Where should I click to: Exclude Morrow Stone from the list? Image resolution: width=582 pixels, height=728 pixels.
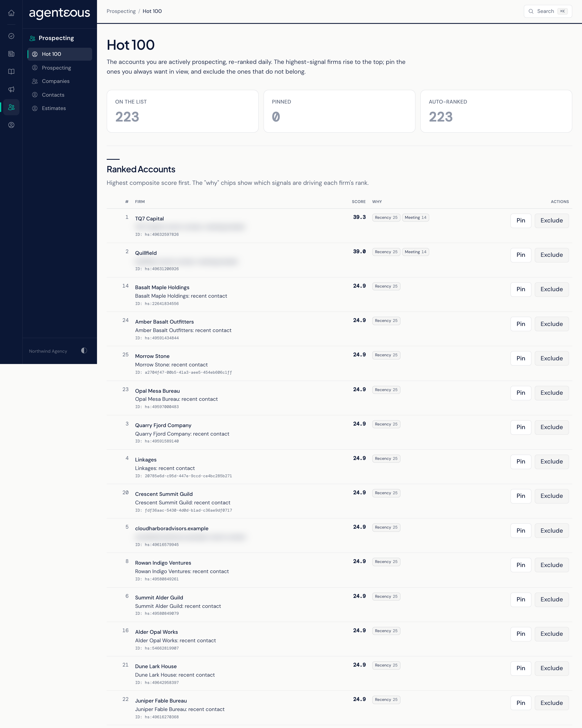tap(552, 358)
